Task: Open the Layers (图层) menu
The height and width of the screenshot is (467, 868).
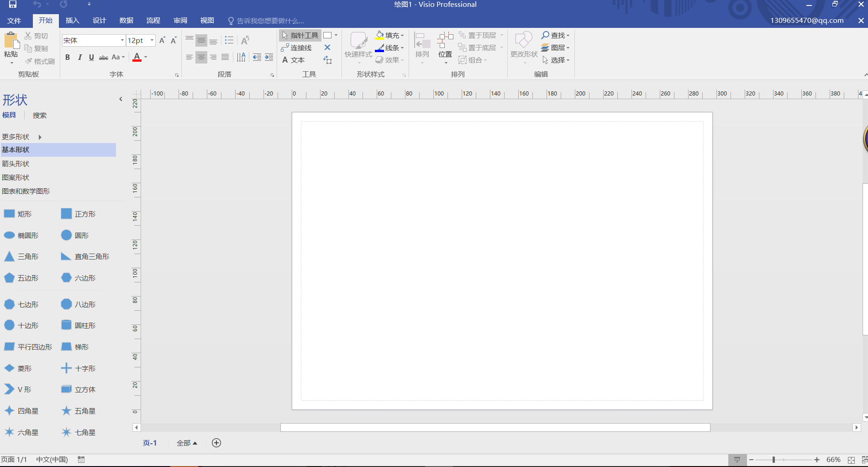Action: pyautogui.click(x=555, y=48)
